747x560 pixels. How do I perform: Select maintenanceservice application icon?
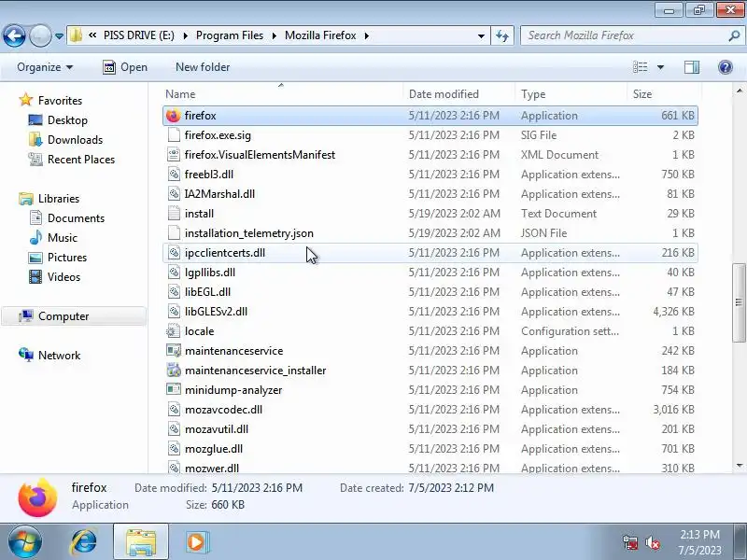(x=174, y=351)
